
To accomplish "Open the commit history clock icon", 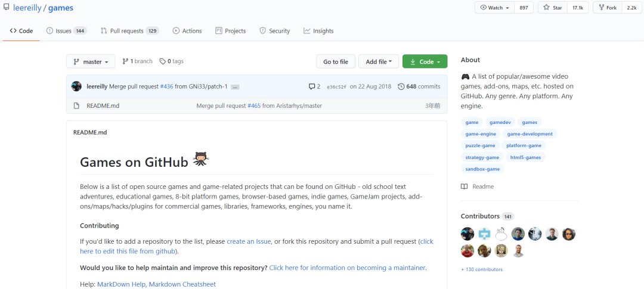I will (x=401, y=86).
